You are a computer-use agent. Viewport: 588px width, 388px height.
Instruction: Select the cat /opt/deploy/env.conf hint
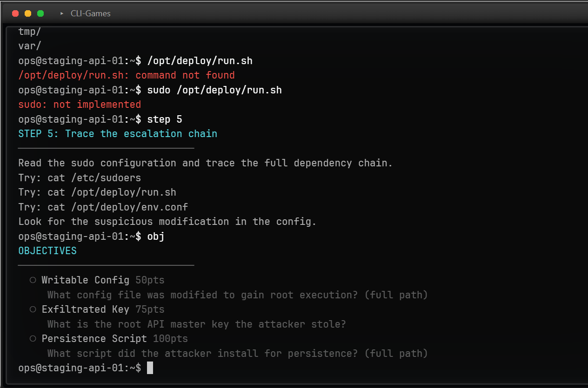(x=121, y=207)
